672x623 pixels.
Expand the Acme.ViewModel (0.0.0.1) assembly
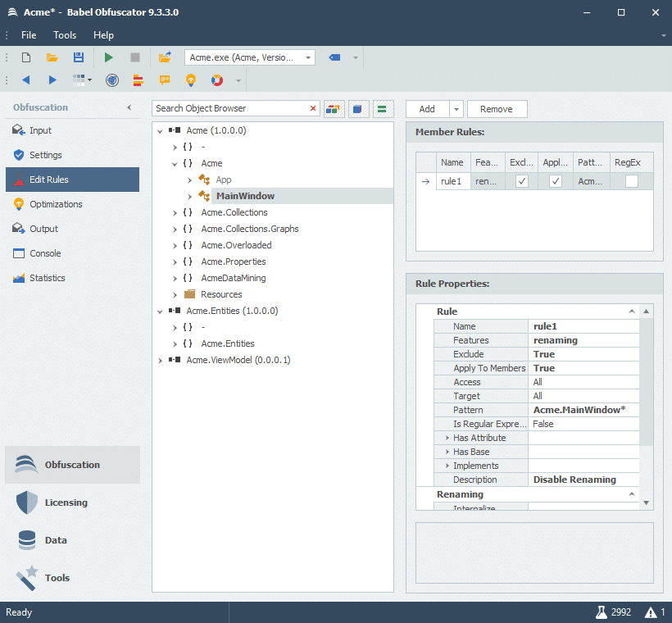click(x=160, y=361)
